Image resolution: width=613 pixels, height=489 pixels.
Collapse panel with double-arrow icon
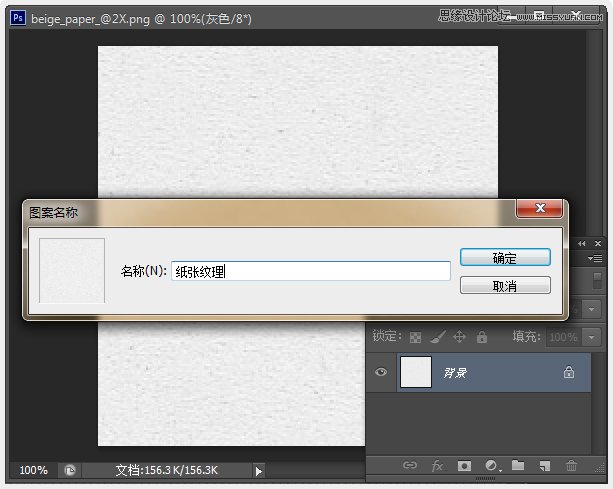(x=582, y=244)
